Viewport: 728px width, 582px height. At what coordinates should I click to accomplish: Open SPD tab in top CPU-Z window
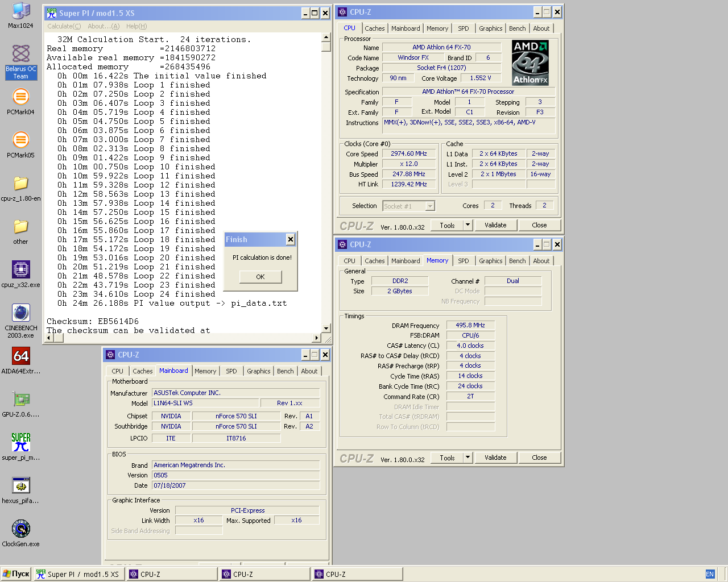tap(464, 28)
